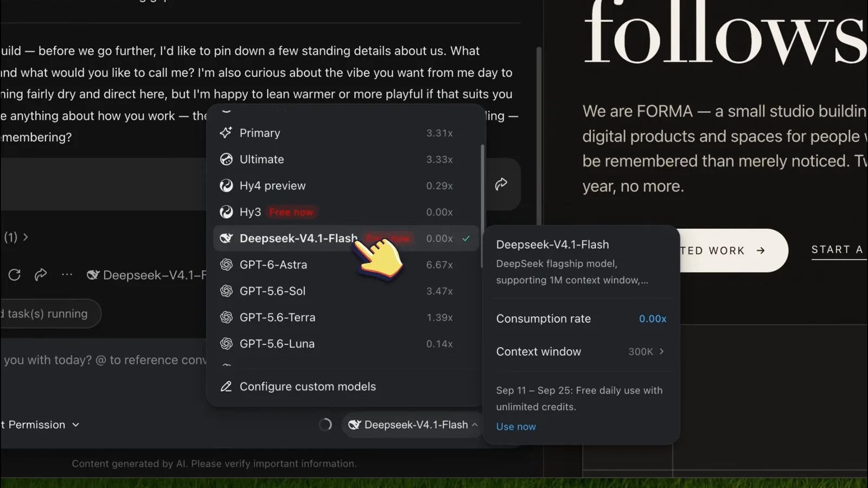Click the Use now link
The height and width of the screenshot is (488, 868).
[516, 427]
